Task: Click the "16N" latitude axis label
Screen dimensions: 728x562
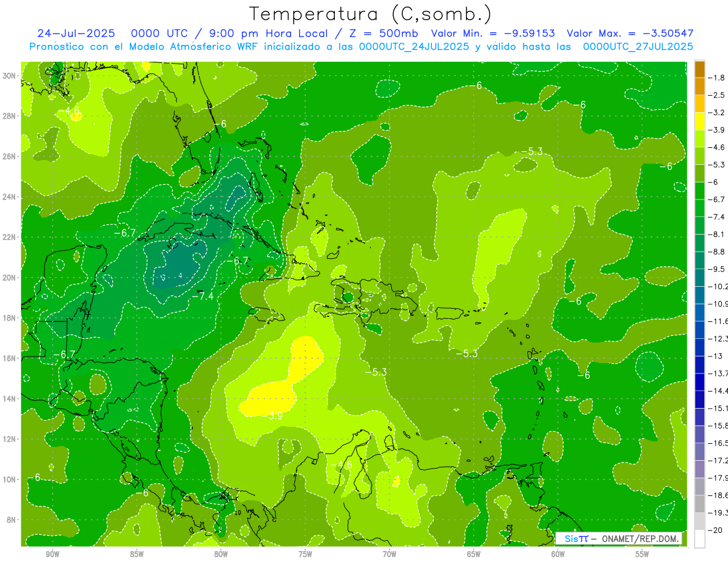Action: pyautogui.click(x=10, y=358)
